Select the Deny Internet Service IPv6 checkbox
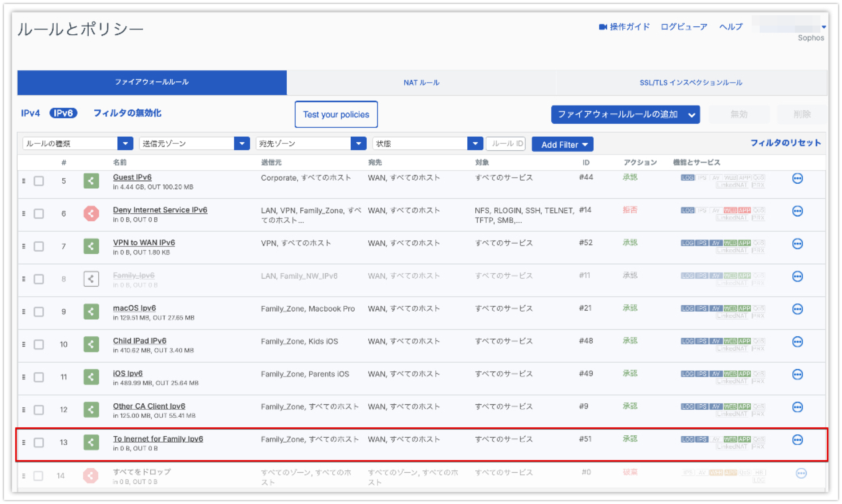The width and height of the screenshot is (842, 504). [x=39, y=214]
